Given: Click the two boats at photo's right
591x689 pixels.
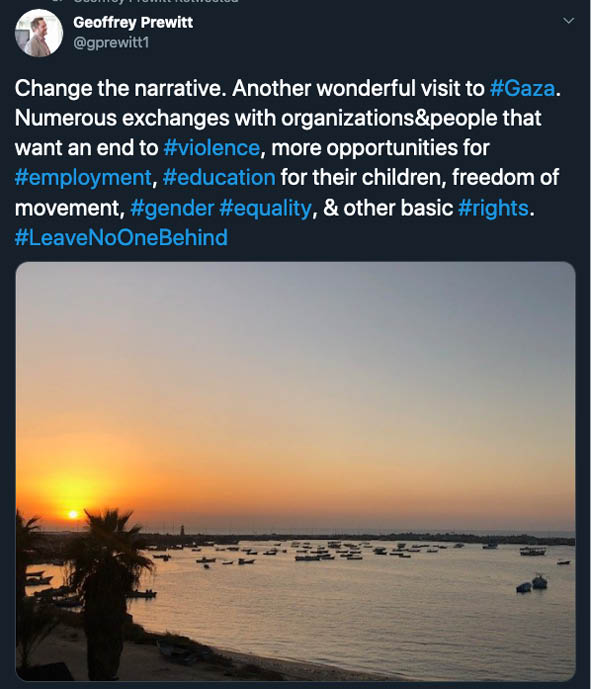Looking at the screenshot, I should click(x=532, y=584).
